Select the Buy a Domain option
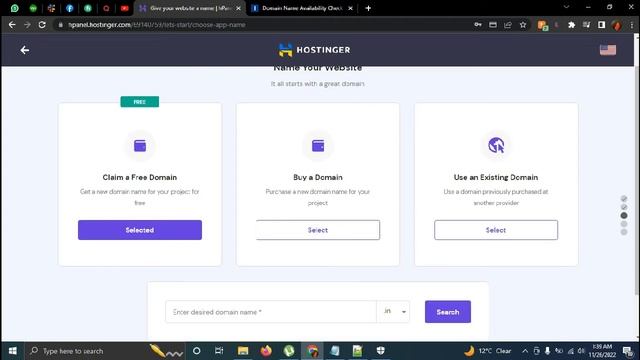This screenshot has height=360, width=640. pos(318,230)
